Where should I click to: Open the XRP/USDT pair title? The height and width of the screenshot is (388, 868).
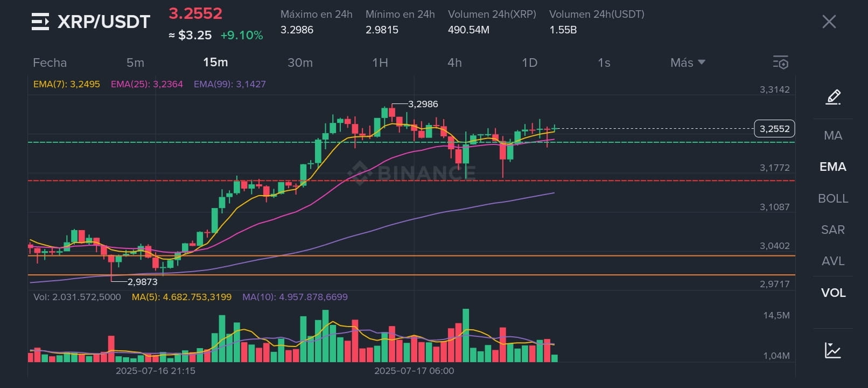click(104, 22)
